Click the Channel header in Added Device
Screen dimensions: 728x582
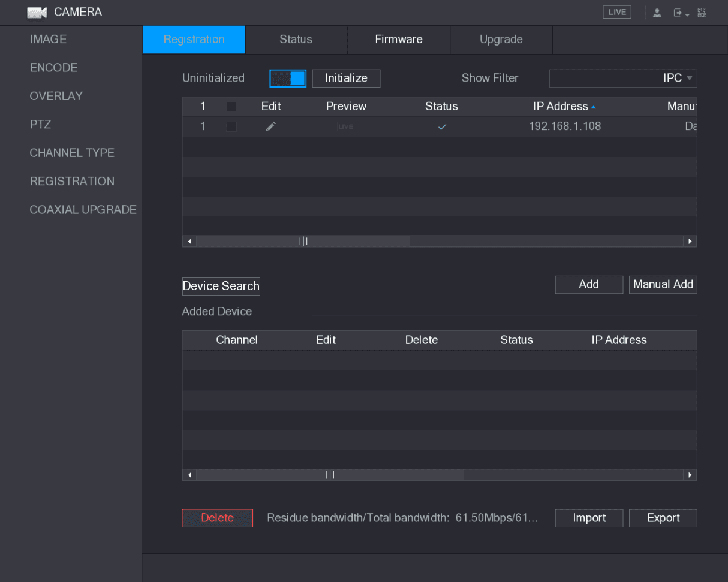tap(237, 340)
